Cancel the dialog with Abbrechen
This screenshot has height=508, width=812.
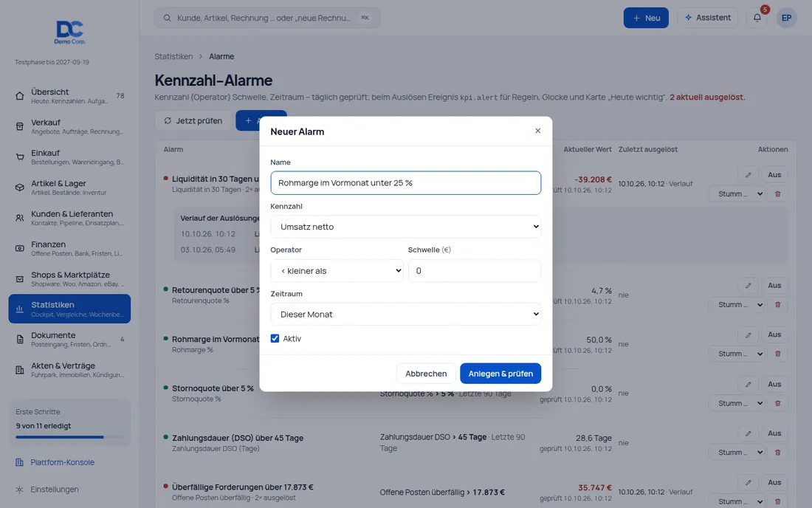point(426,374)
